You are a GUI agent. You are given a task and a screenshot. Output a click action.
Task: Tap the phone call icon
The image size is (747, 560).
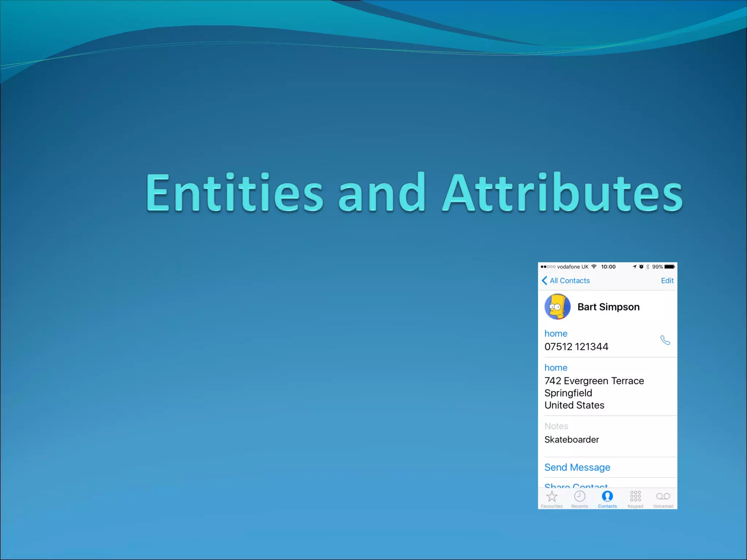click(665, 340)
